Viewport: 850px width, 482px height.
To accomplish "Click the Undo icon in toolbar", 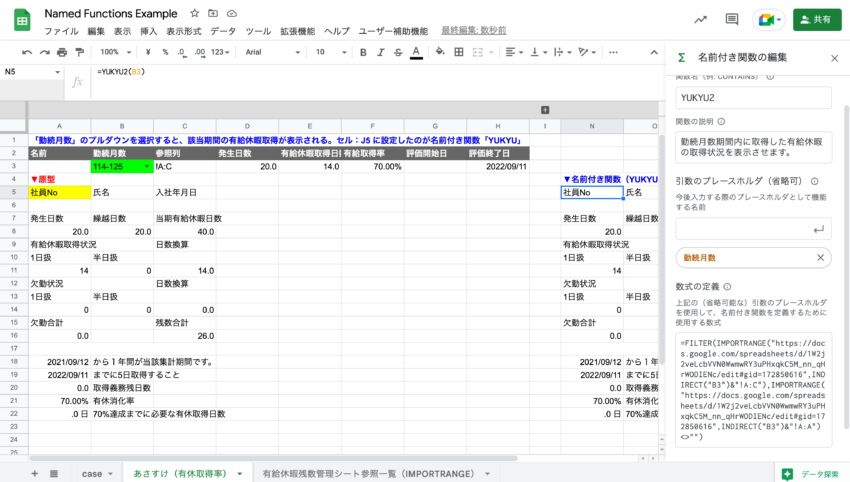I will pyautogui.click(x=27, y=52).
